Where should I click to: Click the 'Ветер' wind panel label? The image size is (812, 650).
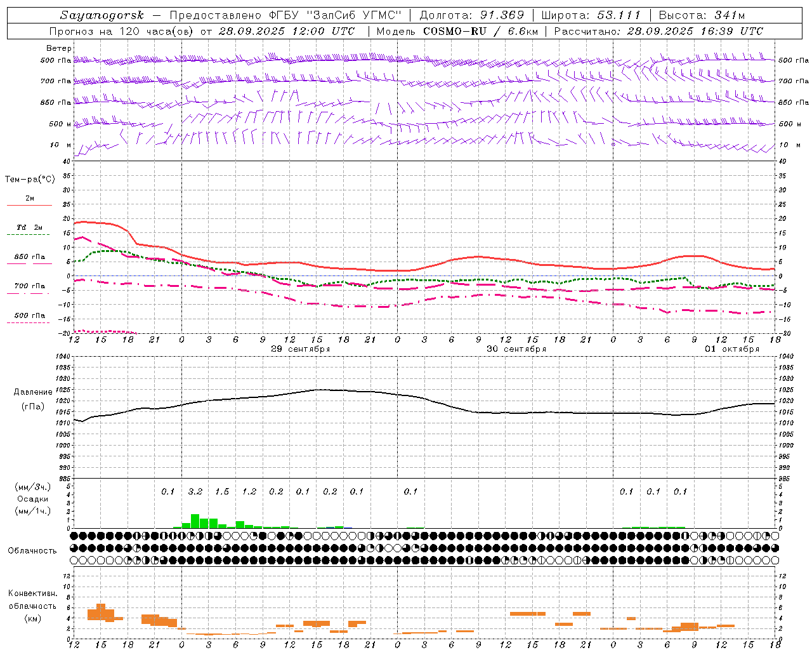tap(59, 48)
